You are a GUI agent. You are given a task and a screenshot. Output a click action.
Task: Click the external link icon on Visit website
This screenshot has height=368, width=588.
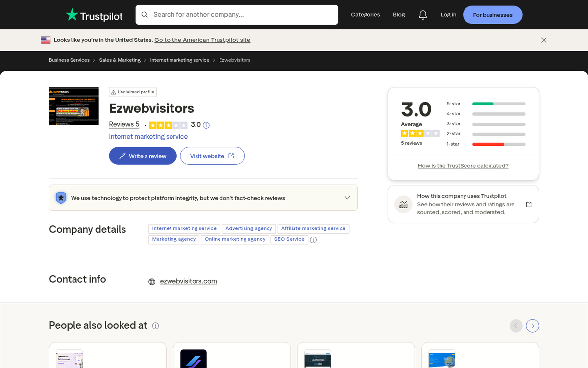[x=230, y=156]
